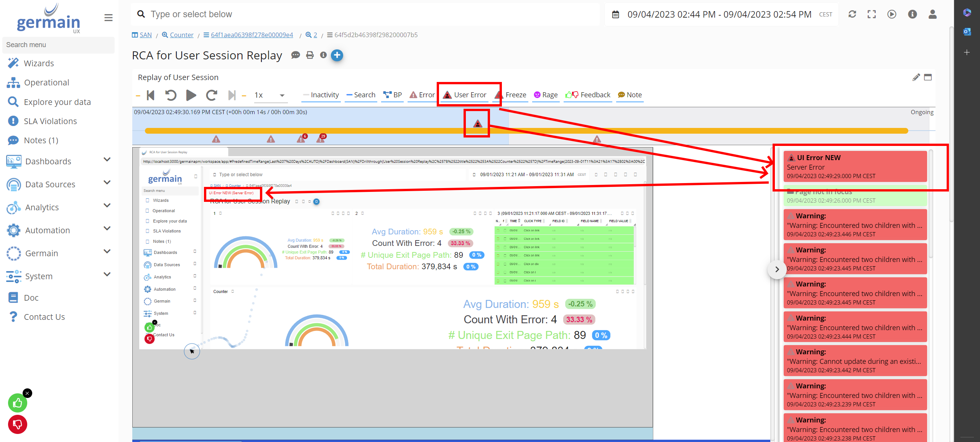The image size is (980, 442).
Task: Click the blue plus add button
Action: [x=337, y=55]
